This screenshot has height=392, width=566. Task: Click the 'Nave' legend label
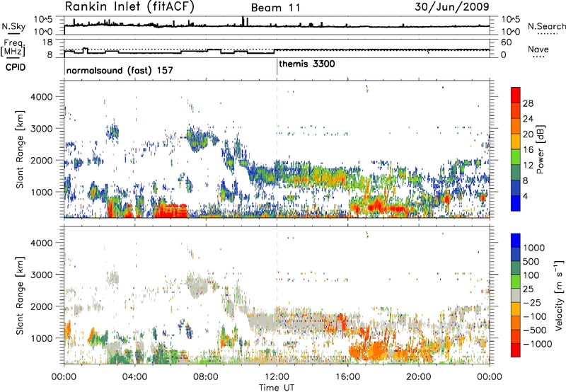[538, 49]
